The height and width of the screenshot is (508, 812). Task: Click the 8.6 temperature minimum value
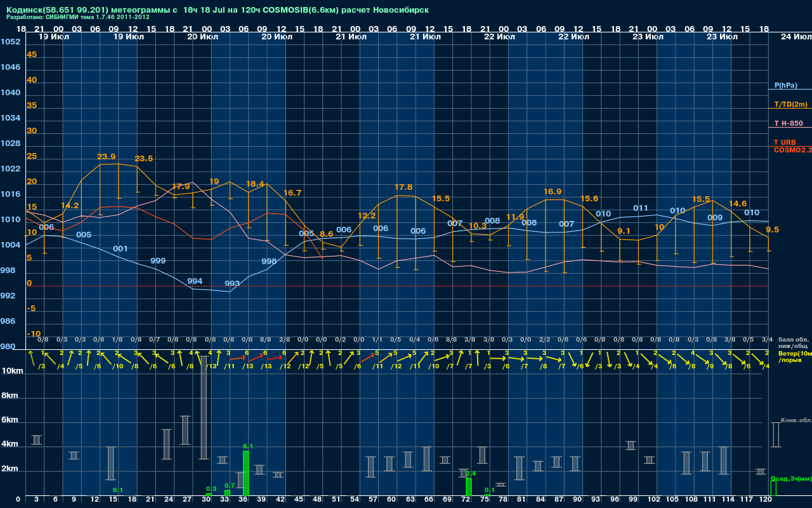326,234
